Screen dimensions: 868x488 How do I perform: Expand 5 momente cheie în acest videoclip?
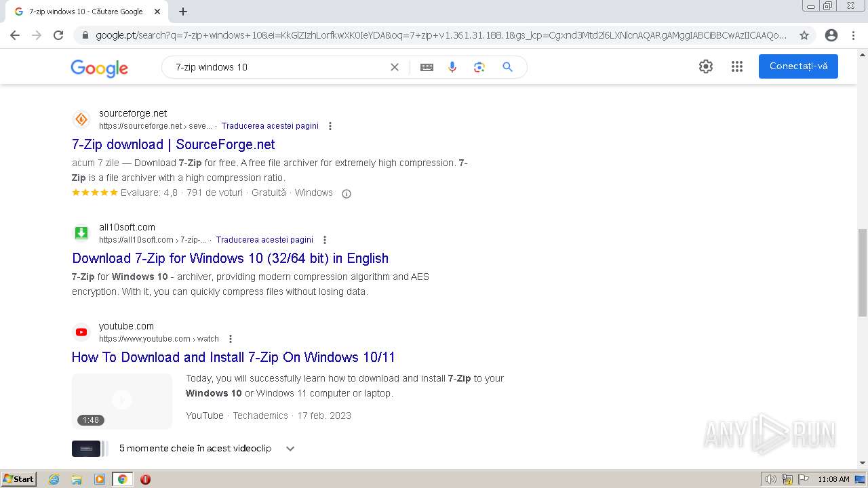pos(290,449)
